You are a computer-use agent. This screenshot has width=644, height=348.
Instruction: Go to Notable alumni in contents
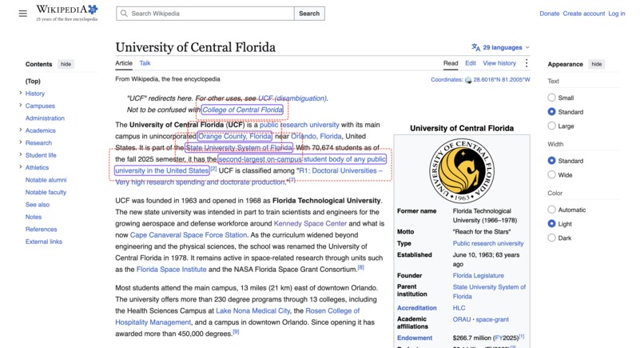tap(46, 180)
